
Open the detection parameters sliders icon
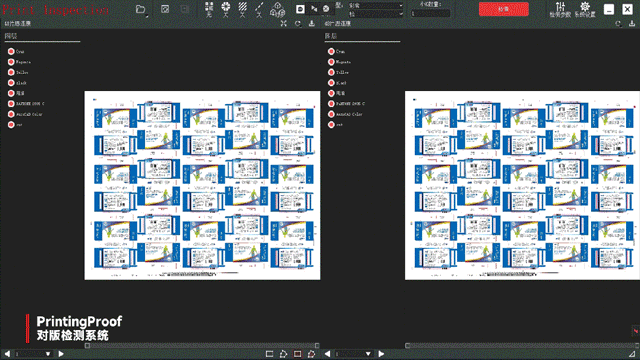(x=560, y=9)
